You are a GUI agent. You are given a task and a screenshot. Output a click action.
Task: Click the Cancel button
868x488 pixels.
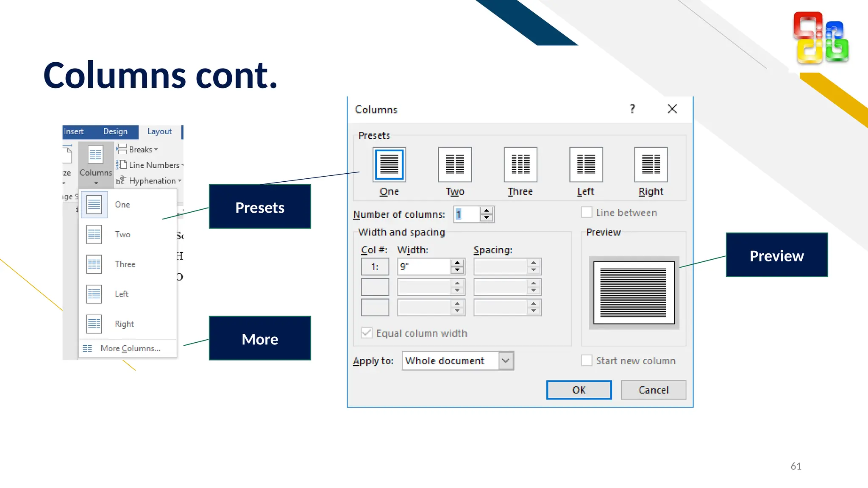654,390
